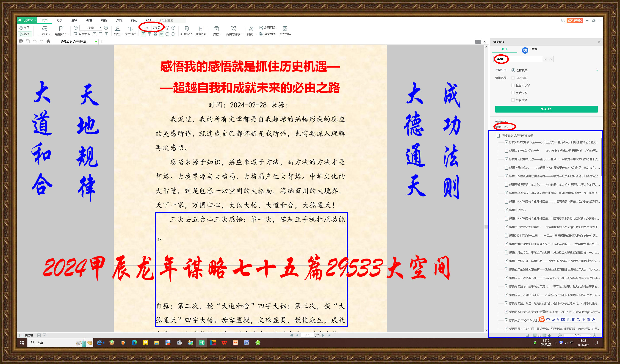
Task: Click the 全文翻译 full translation icon
Action: (x=261, y=34)
